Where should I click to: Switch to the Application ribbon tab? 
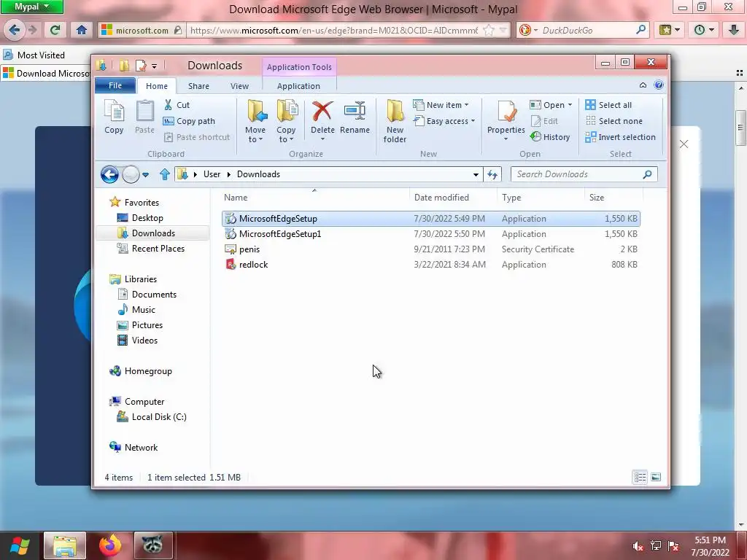298,86
